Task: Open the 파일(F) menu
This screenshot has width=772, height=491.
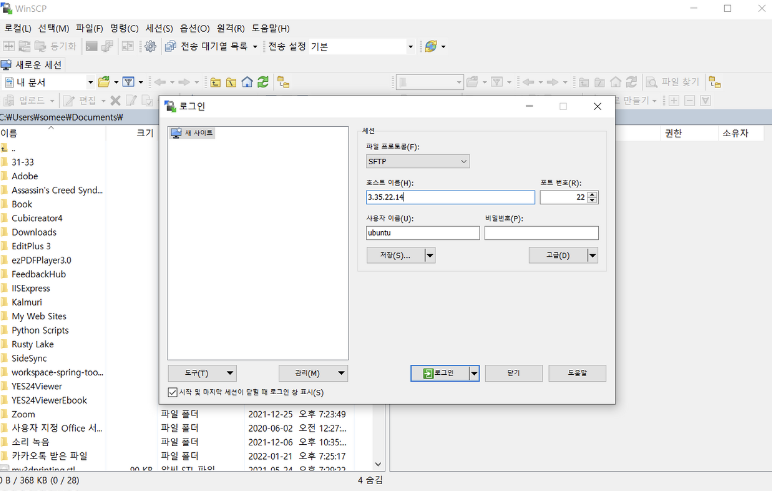Action: tap(90, 28)
